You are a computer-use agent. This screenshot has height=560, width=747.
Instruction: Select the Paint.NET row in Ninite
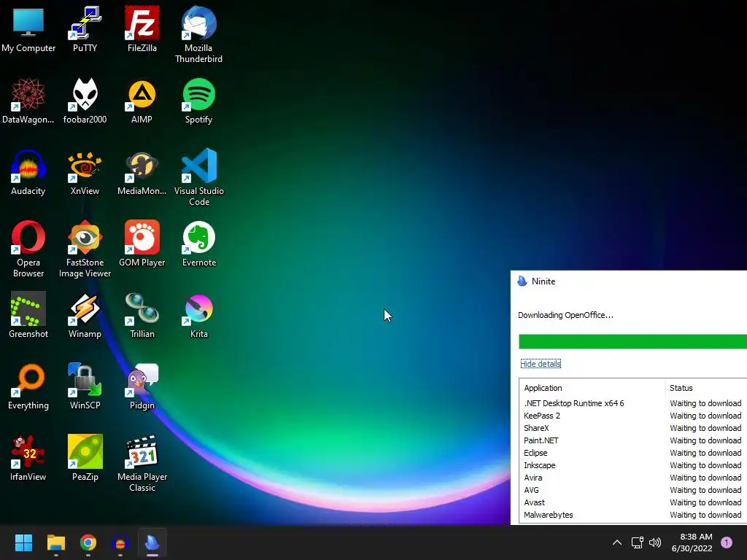coord(633,440)
